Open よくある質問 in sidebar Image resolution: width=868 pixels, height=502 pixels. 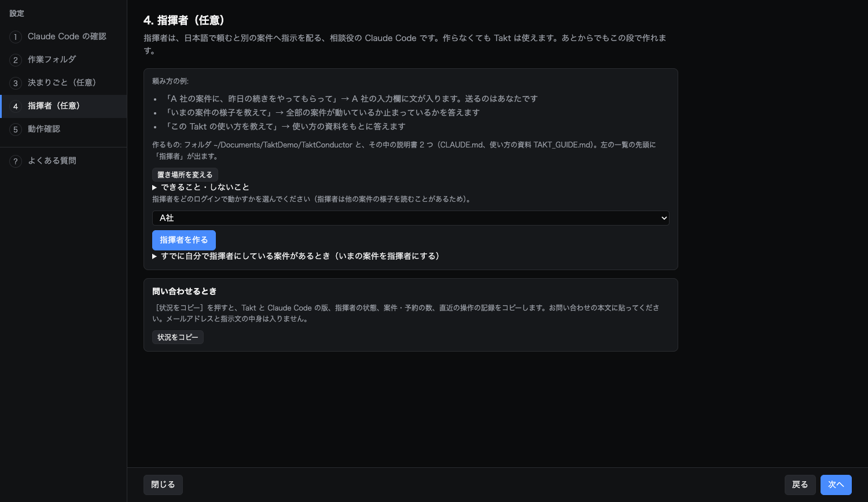point(63,161)
